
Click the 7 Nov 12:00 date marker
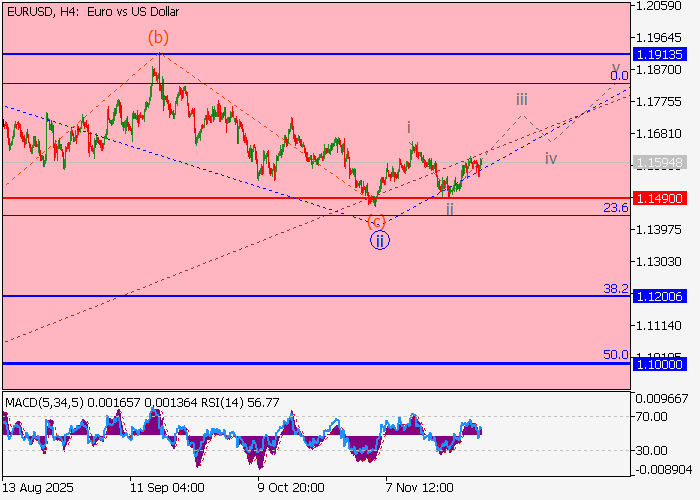tap(422, 487)
